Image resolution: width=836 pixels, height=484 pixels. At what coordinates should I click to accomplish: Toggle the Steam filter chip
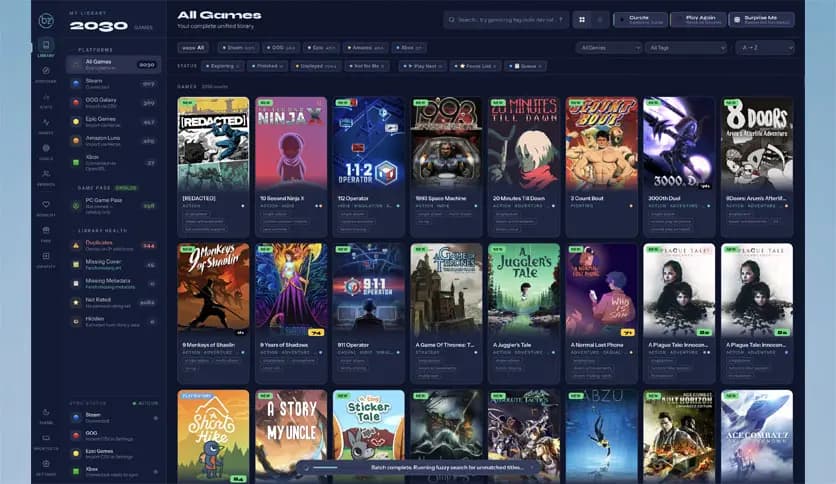pos(238,47)
